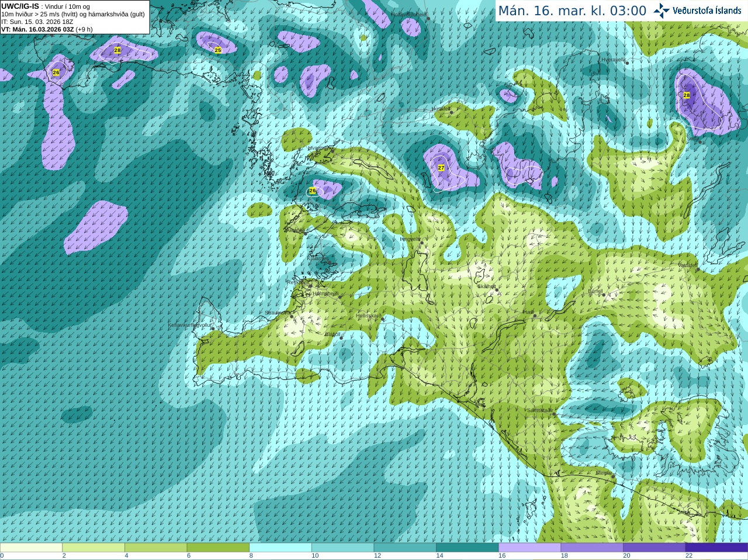Image resolution: width=748 pixels, height=560 pixels.
Task: Click the yellow 27 gust marker
Action: (441, 168)
